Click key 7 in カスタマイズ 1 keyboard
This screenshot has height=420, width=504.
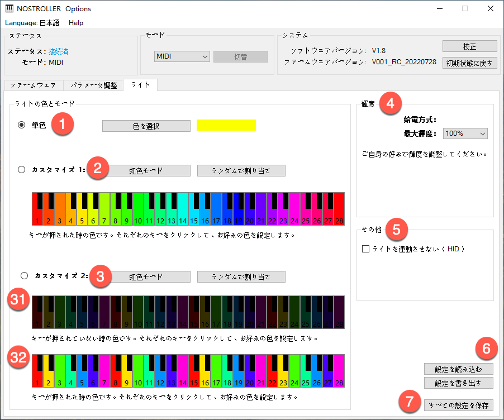click(x=104, y=209)
